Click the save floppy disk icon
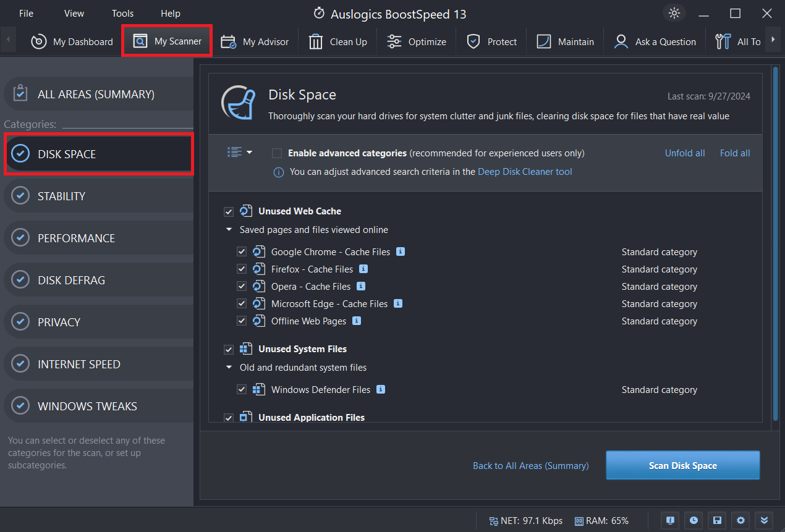The height and width of the screenshot is (532, 785). pyautogui.click(x=717, y=520)
